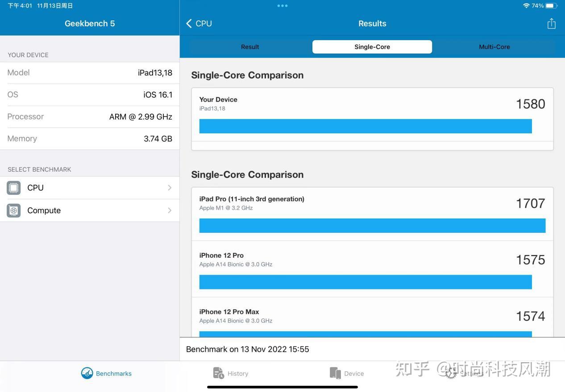Open the iPad Pro 11-inch comparison entry
565x392 pixels.
[x=372, y=214]
